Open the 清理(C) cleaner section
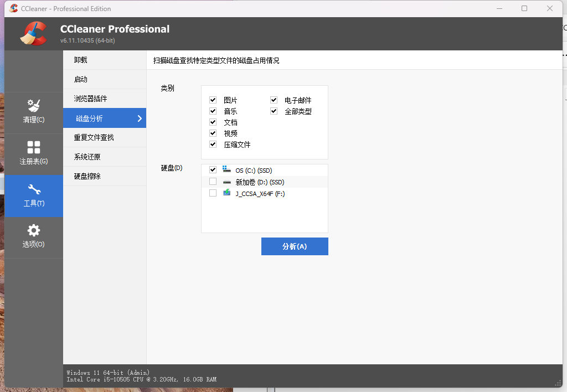Viewport: 567px width, 392px height. pos(34,112)
